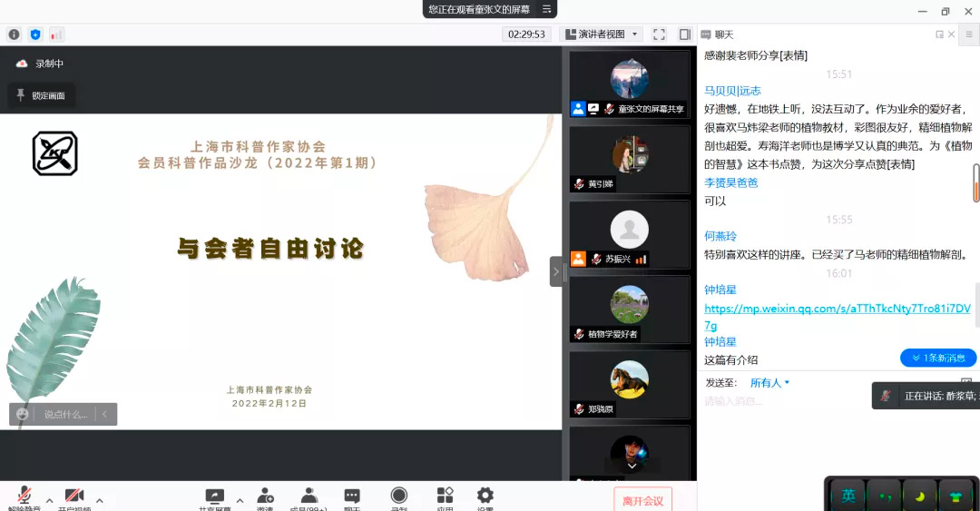The height and width of the screenshot is (511, 980).
Task: Open the screen-share banner menu icon
Action: click(546, 9)
